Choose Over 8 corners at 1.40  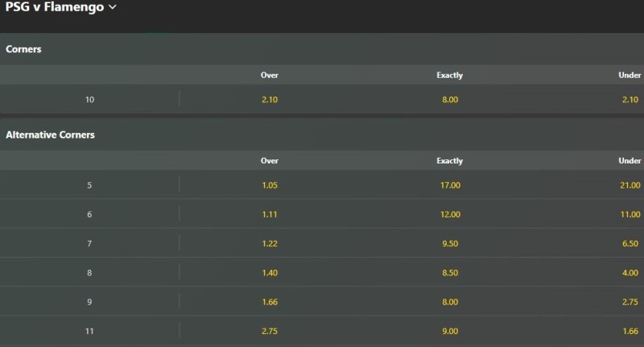(270, 273)
